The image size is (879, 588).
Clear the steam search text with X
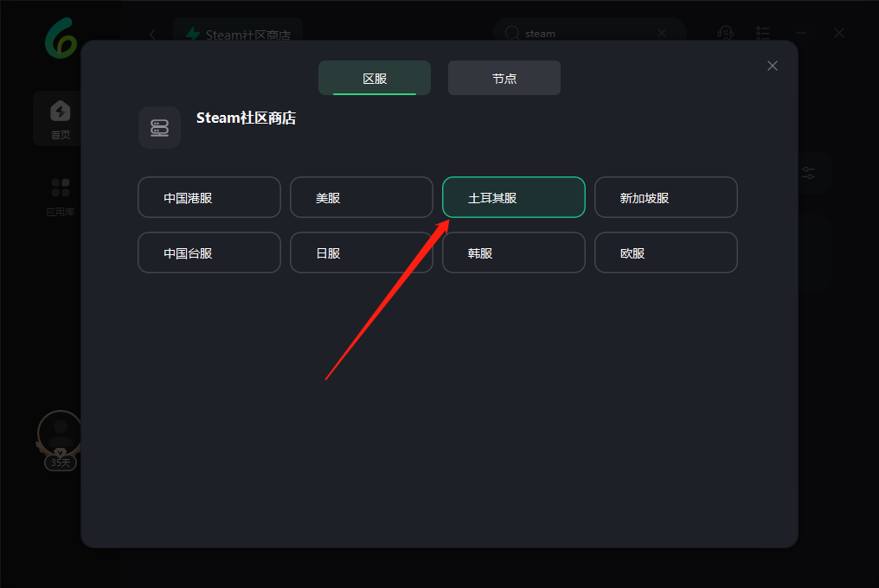click(662, 33)
